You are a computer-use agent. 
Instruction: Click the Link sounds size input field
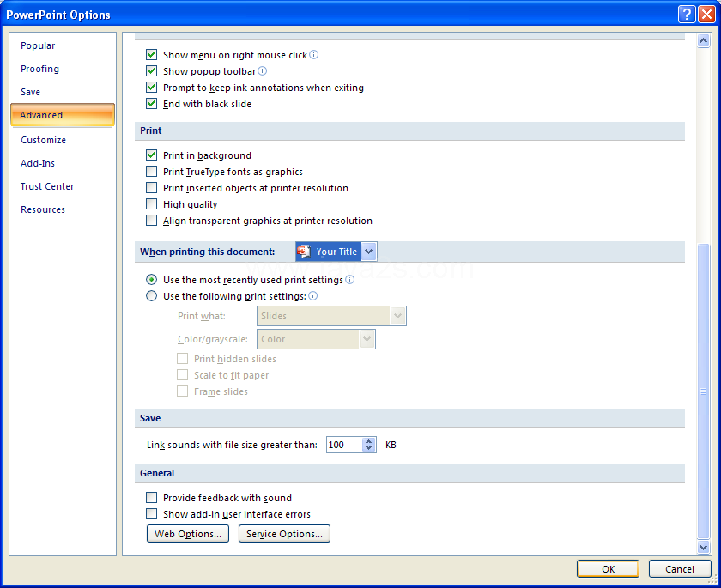pos(344,445)
